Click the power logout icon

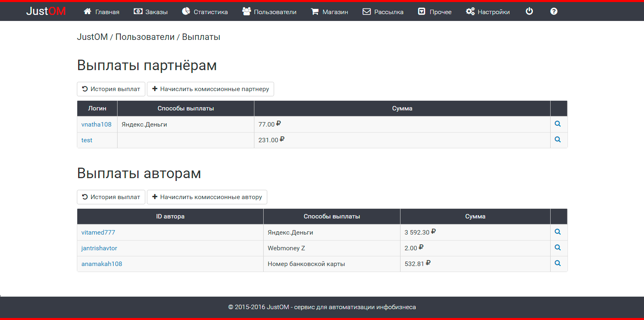(529, 12)
